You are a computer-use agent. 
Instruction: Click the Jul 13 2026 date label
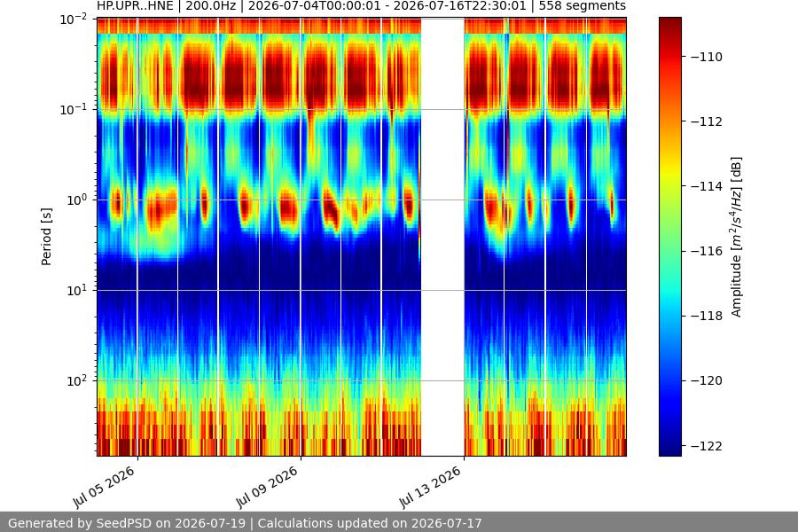click(x=431, y=487)
